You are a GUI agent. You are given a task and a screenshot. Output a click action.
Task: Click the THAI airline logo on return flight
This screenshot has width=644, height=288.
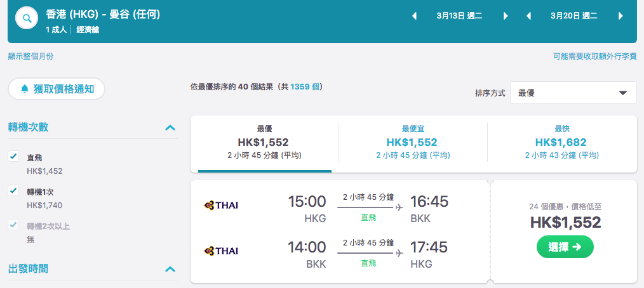click(221, 251)
